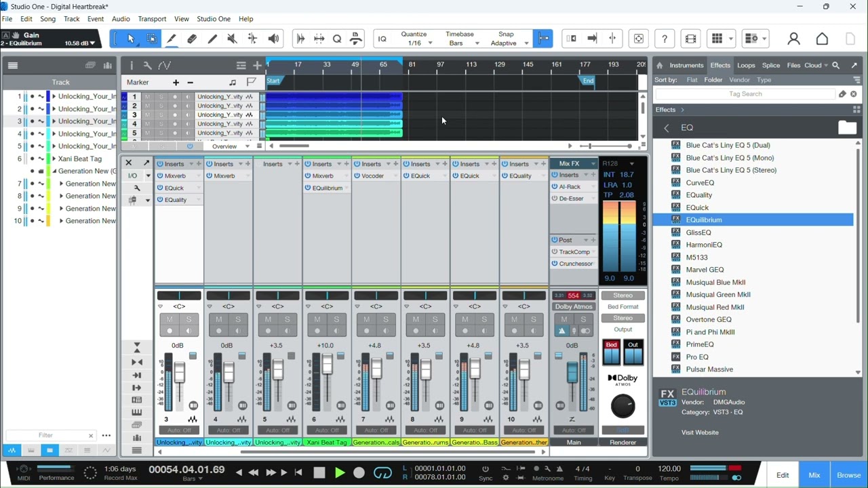This screenshot has width=868, height=488.
Task: Toggle power on Vocoder insert
Action: (x=356, y=176)
